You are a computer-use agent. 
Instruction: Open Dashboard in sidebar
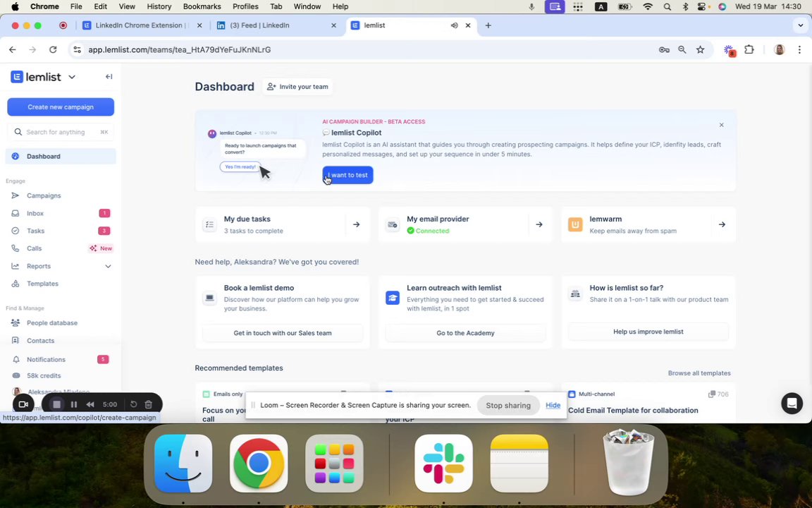61,156
